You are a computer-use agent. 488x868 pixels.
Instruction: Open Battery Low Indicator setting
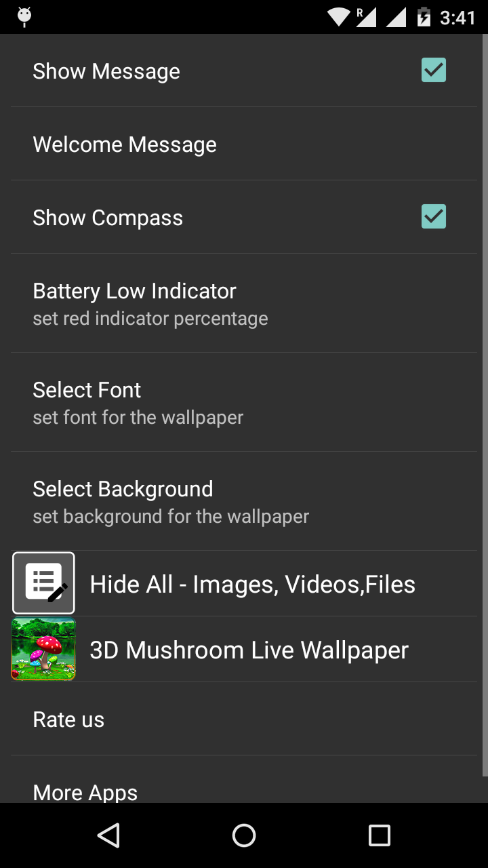[134, 303]
